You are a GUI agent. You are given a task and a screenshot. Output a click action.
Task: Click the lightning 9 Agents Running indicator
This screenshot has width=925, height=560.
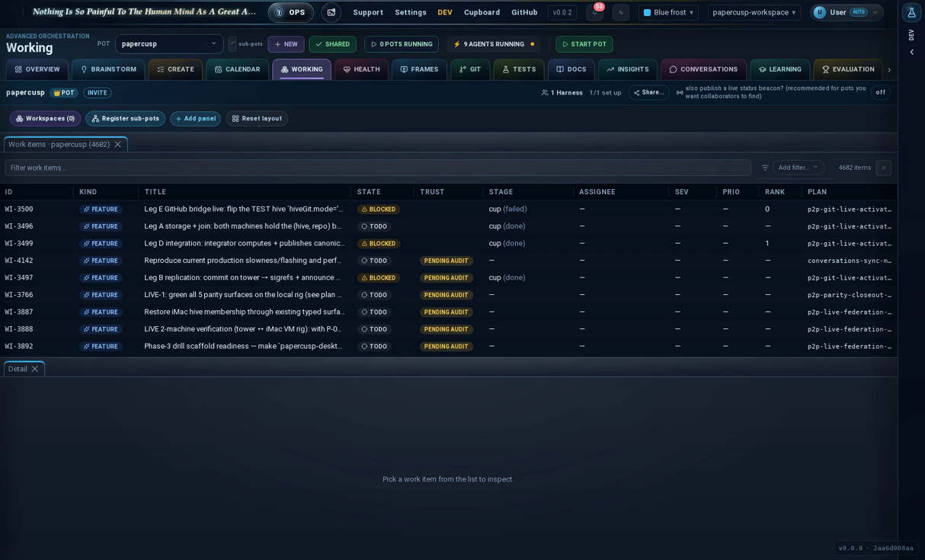point(494,44)
